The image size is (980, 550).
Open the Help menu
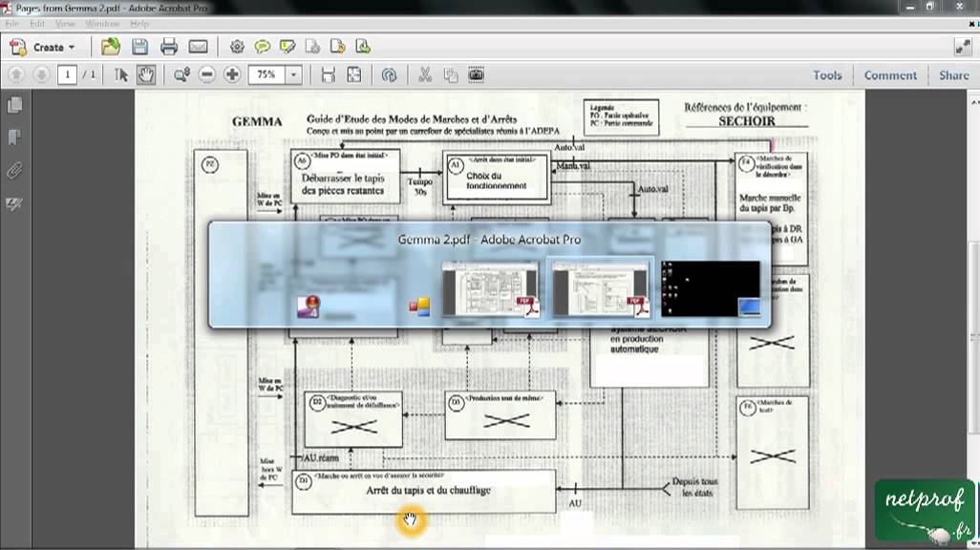139,24
